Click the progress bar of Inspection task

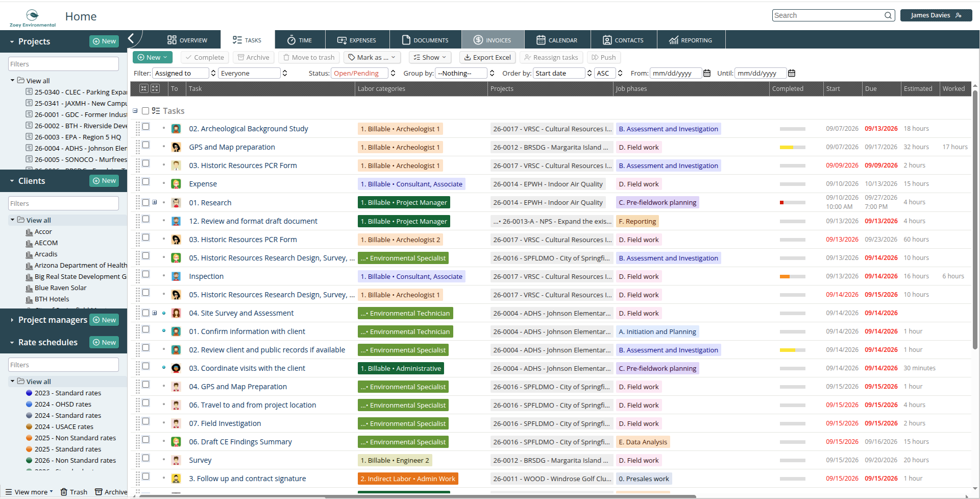[x=792, y=276]
